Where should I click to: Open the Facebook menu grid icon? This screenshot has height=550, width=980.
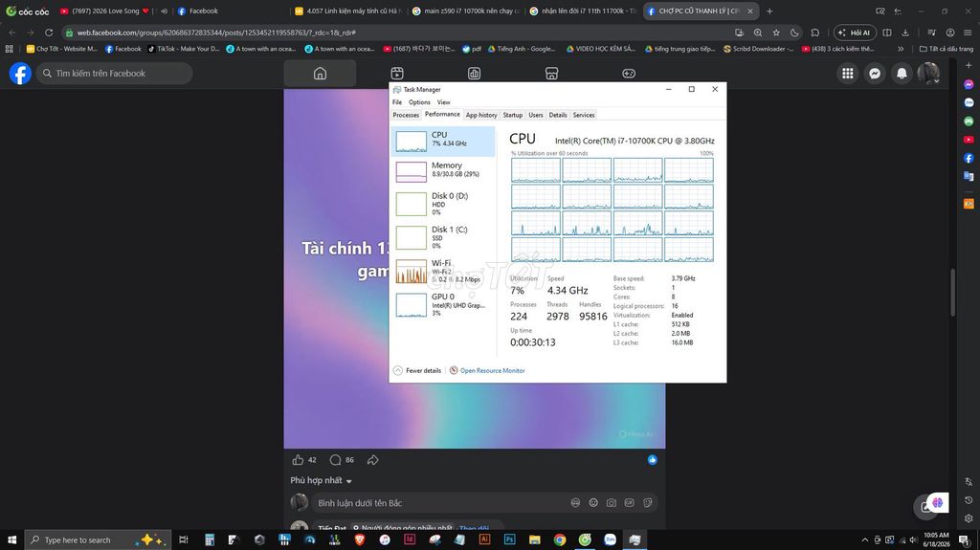848,73
